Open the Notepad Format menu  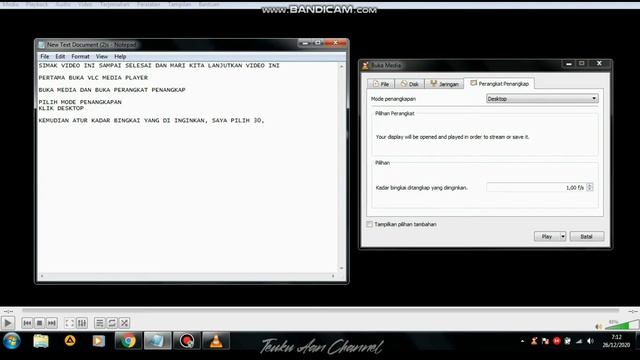point(80,56)
